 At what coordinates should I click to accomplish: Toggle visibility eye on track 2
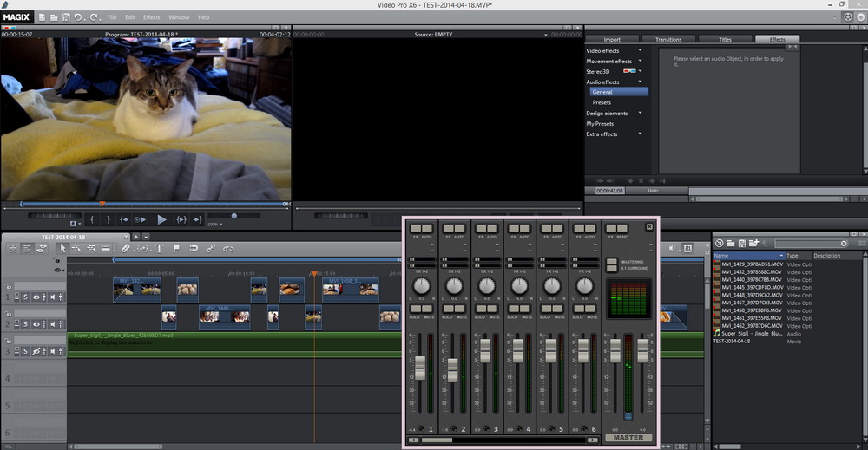click(36, 324)
